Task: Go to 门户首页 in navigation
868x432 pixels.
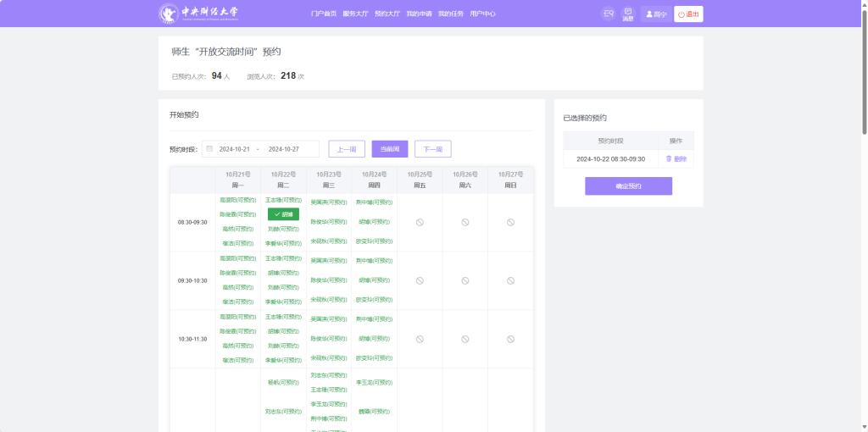Action: pos(324,14)
